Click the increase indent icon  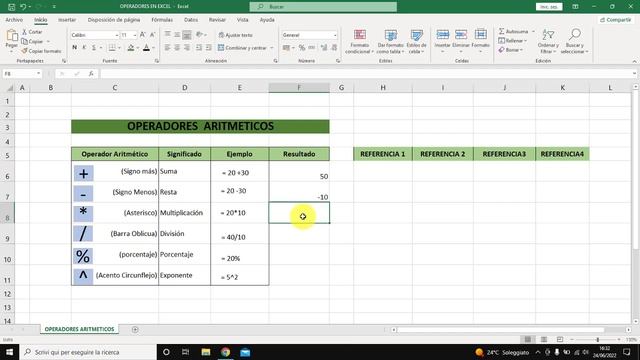pos(209,48)
